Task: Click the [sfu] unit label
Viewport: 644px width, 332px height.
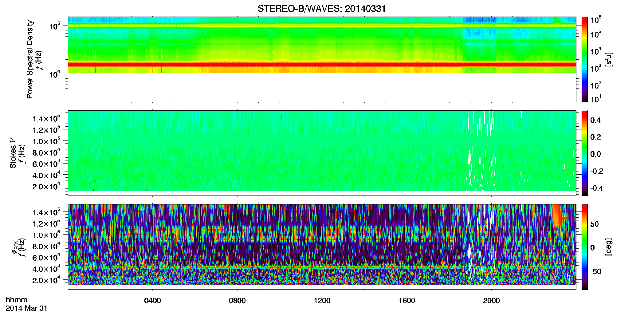Action: pyautogui.click(x=609, y=59)
